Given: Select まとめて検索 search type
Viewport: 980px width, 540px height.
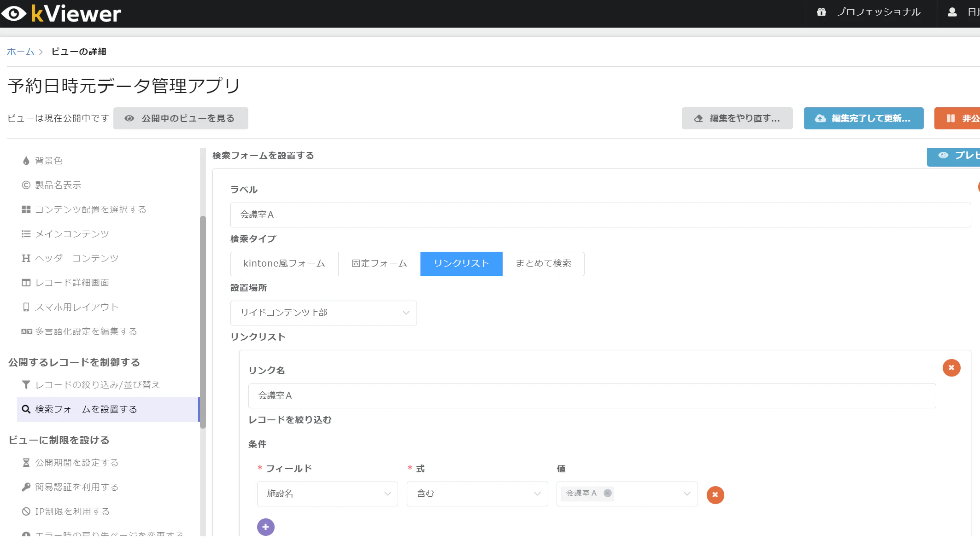Looking at the screenshot, I should (x=543, y=264).
